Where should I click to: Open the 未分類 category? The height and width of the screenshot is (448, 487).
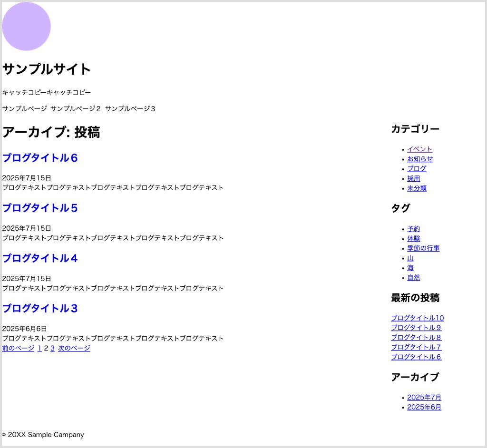coord(417,188)
